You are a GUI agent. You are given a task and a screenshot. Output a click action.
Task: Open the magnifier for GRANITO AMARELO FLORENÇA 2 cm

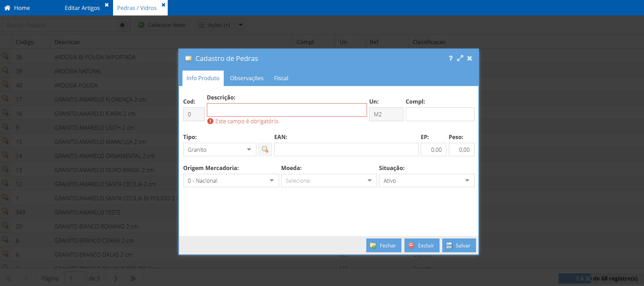point(5,98)
